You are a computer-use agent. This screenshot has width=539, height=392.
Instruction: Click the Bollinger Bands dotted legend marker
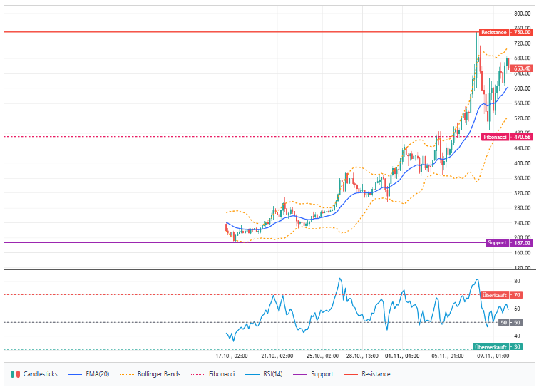pyautogui.click(x=129, y=373)
